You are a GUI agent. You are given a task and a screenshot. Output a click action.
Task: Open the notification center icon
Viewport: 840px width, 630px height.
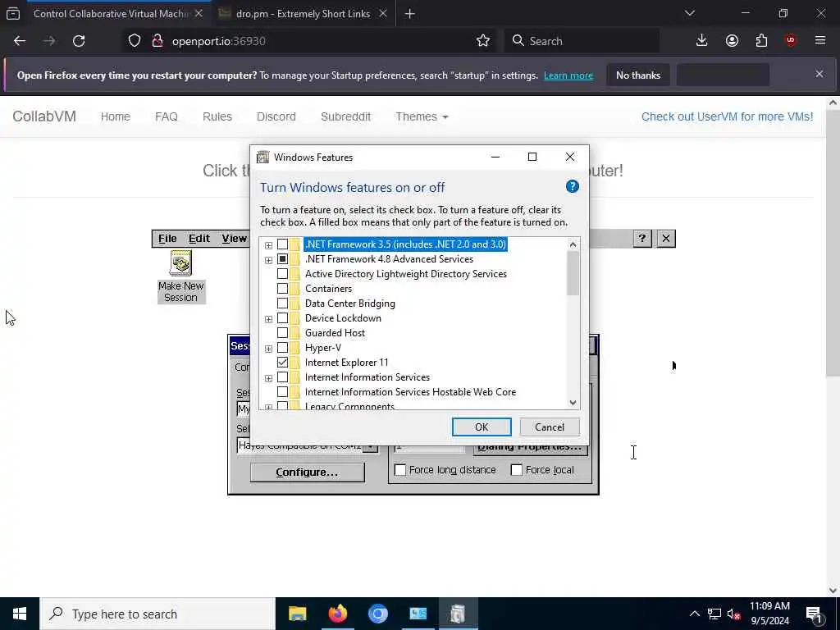click(815, 614)
